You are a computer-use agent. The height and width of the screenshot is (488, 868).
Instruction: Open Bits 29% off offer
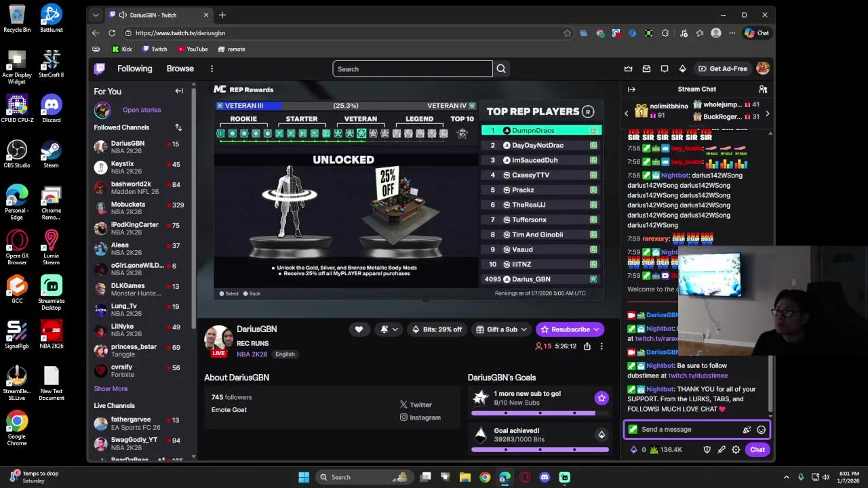437,329
